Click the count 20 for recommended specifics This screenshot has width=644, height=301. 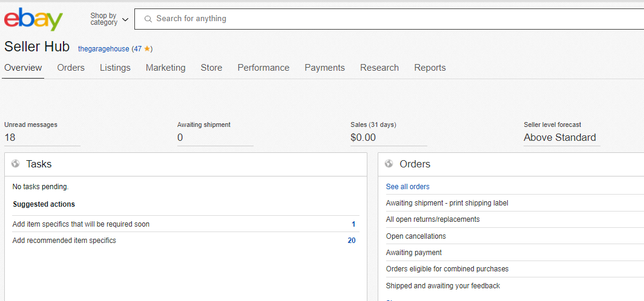(x=352, y=241)
